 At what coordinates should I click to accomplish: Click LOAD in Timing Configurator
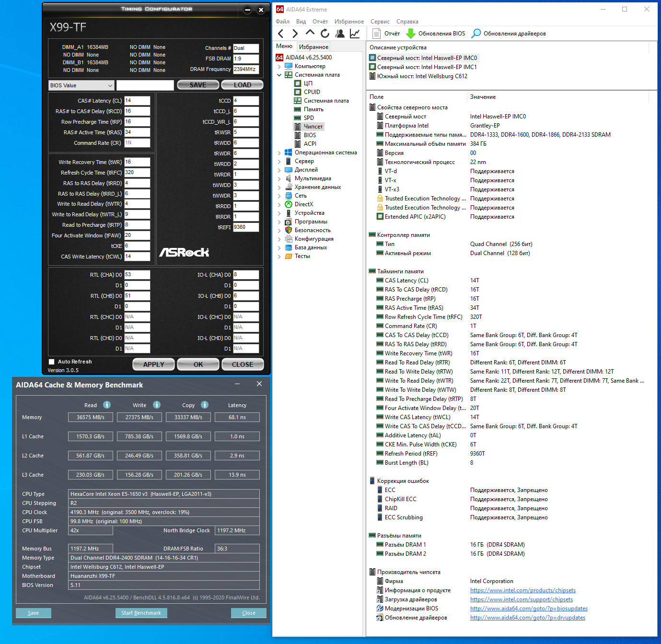click(x=243, y=85)
